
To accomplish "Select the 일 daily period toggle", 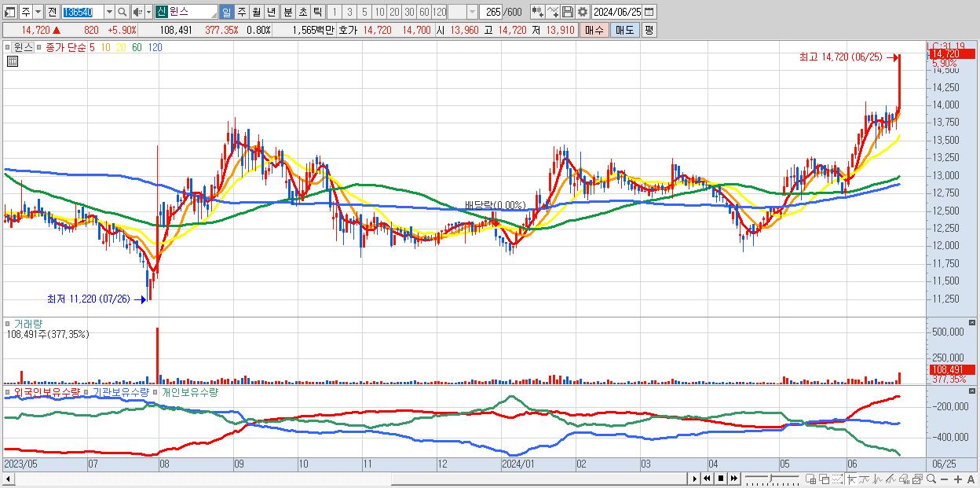I will click(x=226, y=12).
